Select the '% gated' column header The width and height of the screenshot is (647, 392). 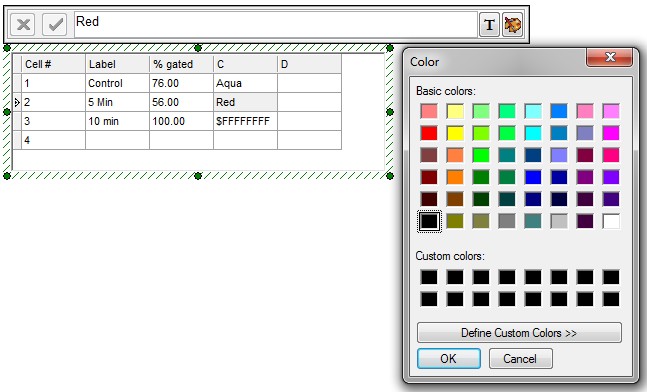181,64
